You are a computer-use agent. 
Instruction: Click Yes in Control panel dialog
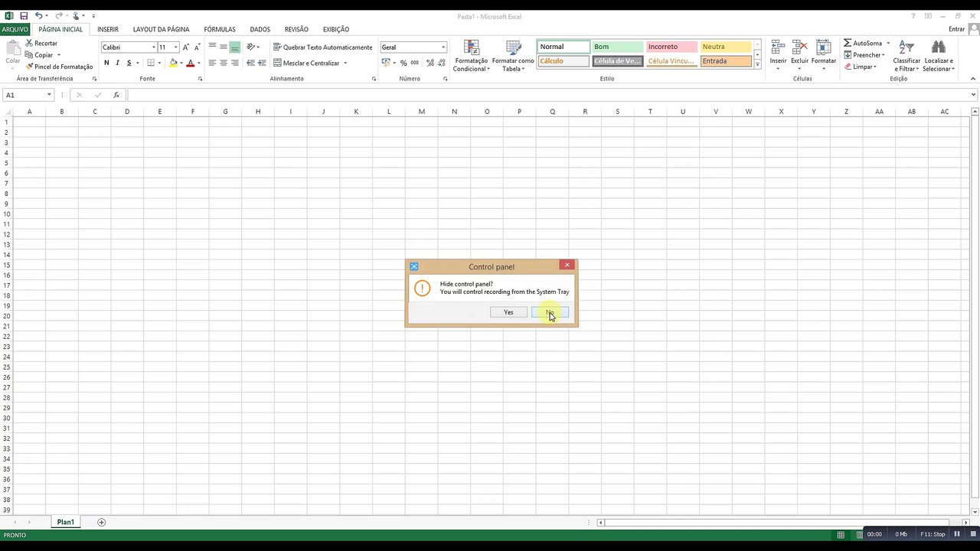[x=508, y=312]
